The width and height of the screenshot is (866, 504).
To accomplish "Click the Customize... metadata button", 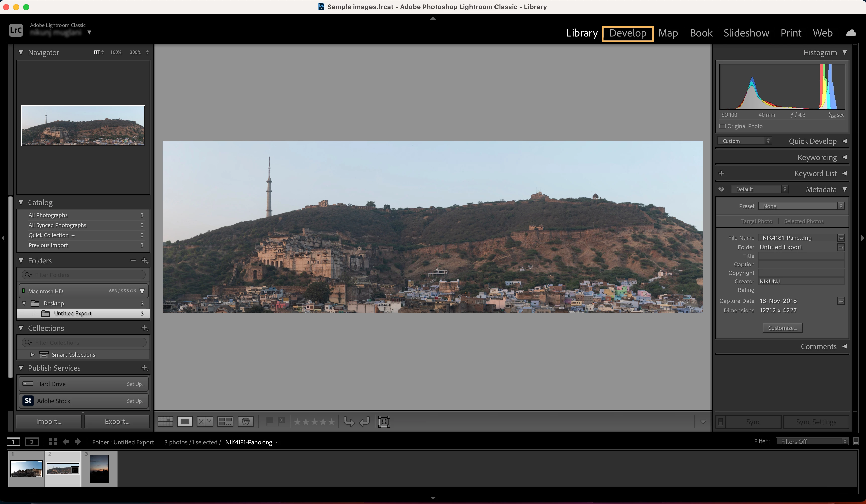I will click(x=782, y=328).
